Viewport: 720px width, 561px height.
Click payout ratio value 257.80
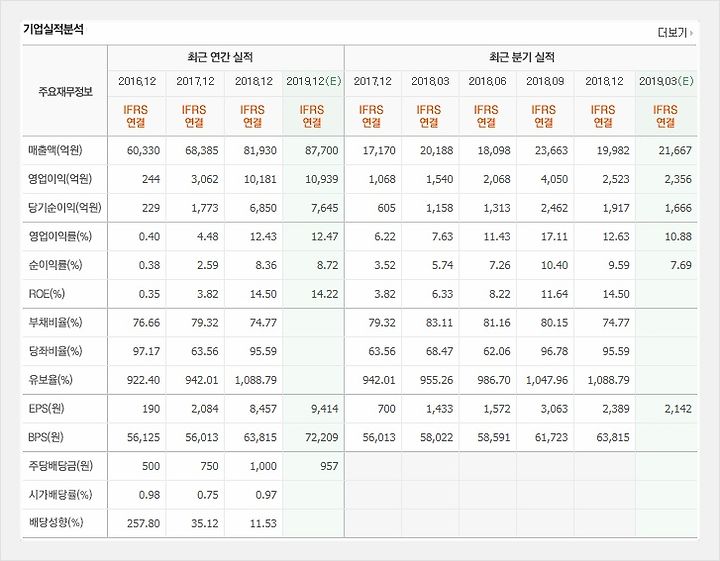click(143, 523)
